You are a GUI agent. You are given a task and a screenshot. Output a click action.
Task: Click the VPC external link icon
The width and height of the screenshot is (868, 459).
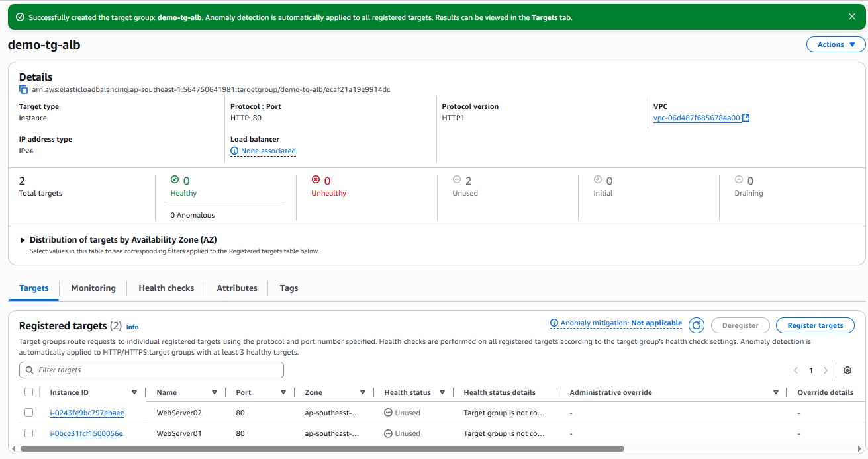[x=746, y=118]
